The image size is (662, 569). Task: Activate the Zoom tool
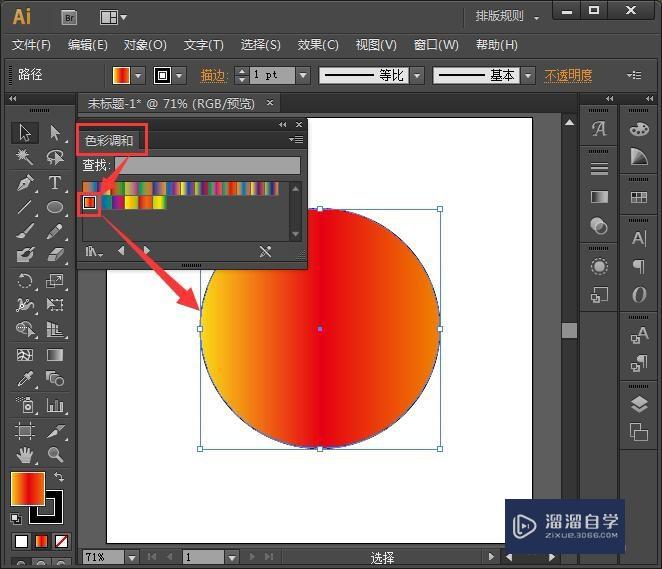55,455
